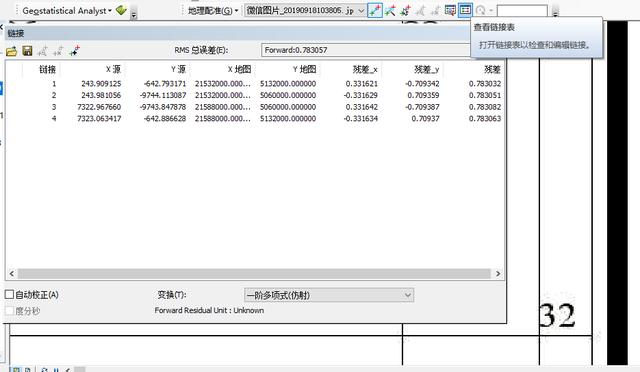Screen dimensions: 640x372
Task: Select link row 2 number cell
Action: [x=54, y=95]
